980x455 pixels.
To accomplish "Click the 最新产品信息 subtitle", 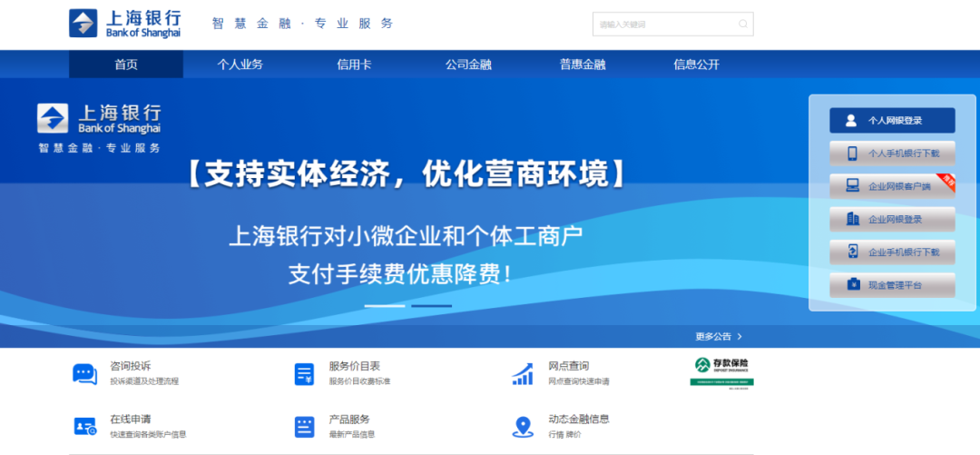I will tap(352, 434).
